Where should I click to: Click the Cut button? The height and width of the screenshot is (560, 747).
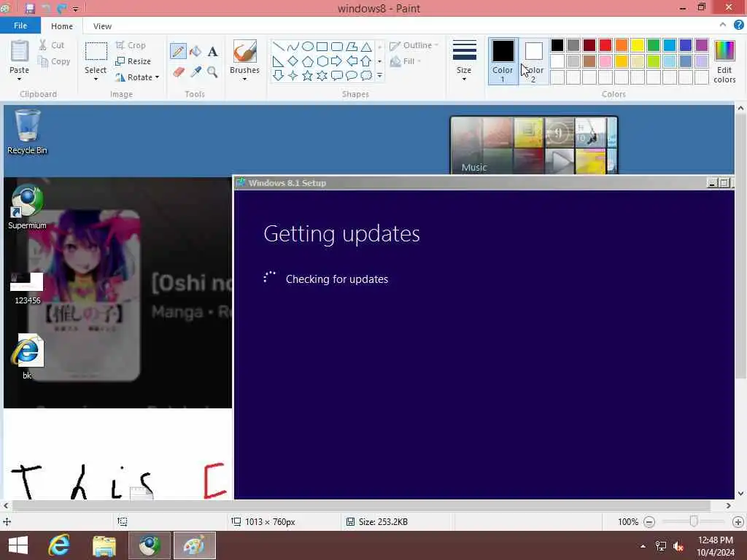pos(52,45)
